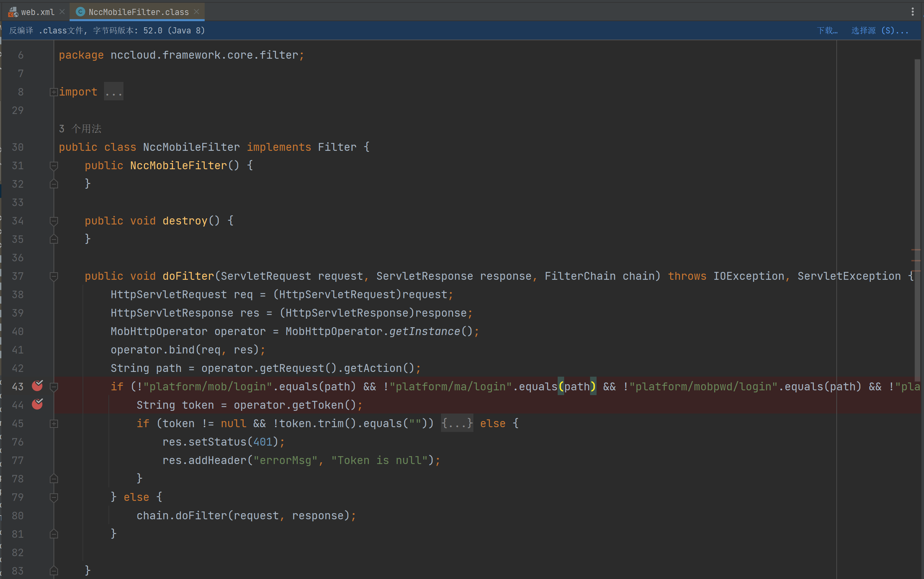Toggle the breakpoint on line 43
This screenshot has height=579, width=924.
point(37,386)
